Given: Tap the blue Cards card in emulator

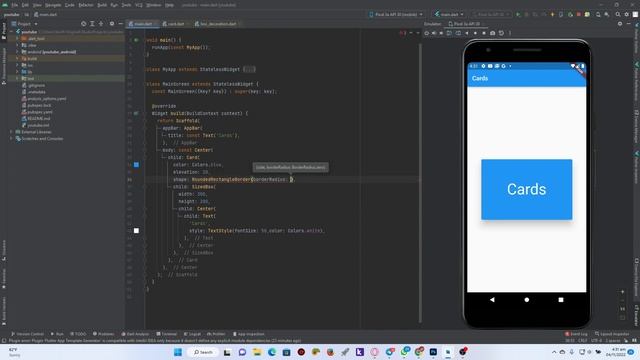Looking at the screenshot, I should pyautogui.click(x=527, y=189).
